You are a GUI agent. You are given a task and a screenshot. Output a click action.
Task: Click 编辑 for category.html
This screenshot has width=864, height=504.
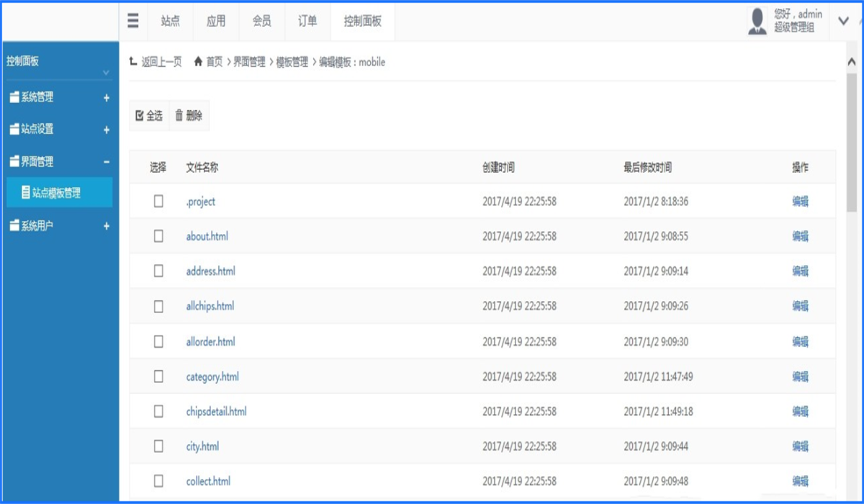coord(801,377)
